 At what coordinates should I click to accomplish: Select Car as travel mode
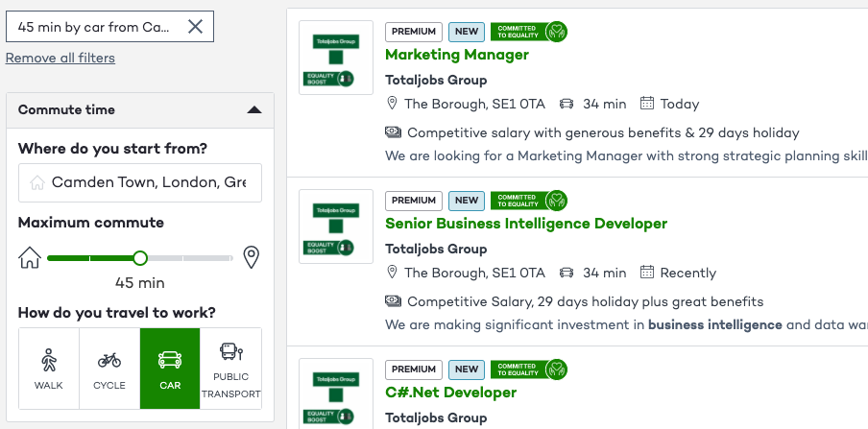[x=170, y=369]
